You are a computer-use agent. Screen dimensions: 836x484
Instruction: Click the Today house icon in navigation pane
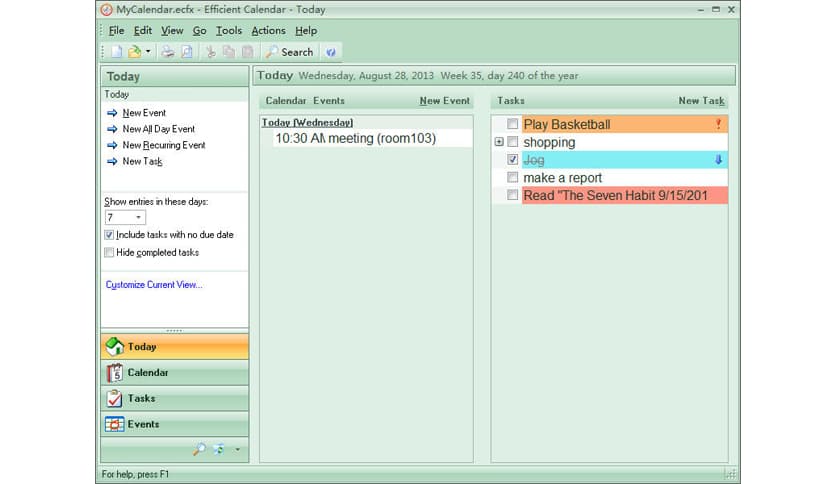coord(115,346)
